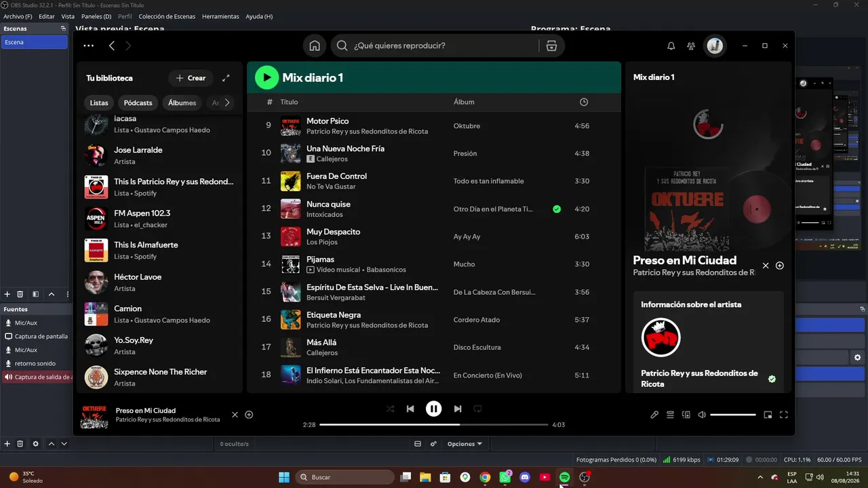The image size is (868, 488).
Task: Filter library by Pódcasts
Action: pos(138,103)
